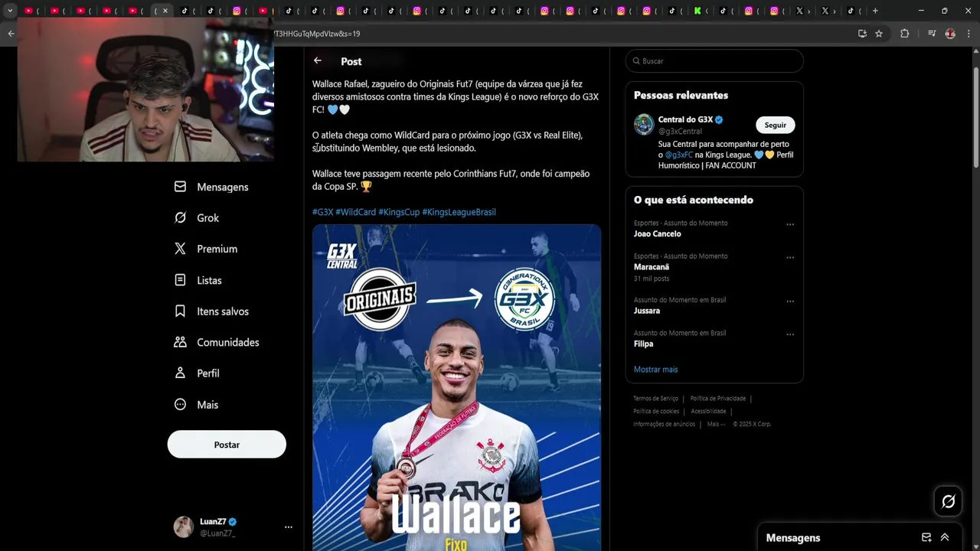The height and width of the screenshot is (551, 980).
Task: Expand the Mais sidebar menu
Action: click(196, 405)
